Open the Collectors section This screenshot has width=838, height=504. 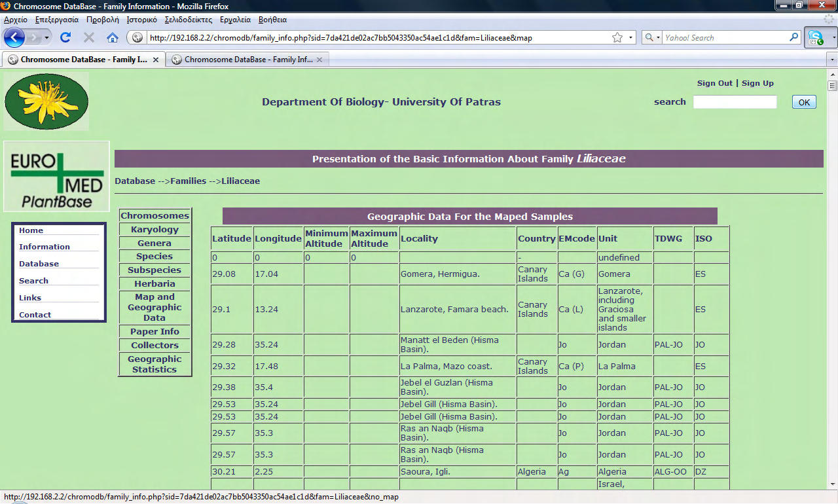coord(155,346)
